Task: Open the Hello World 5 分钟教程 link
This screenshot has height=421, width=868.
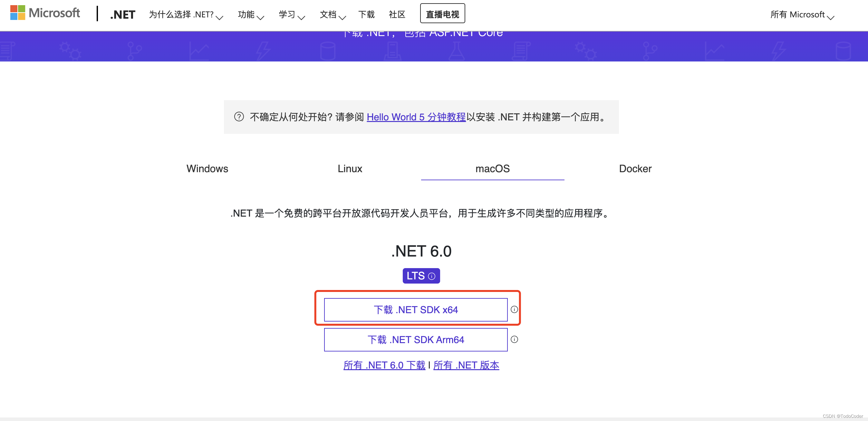Action: coord(416,117)
